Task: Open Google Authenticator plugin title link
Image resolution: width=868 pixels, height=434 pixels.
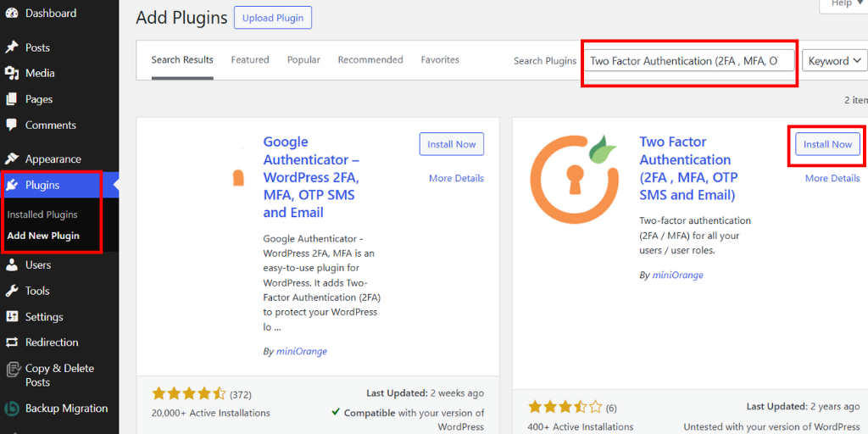Action: tap(312, 178)
